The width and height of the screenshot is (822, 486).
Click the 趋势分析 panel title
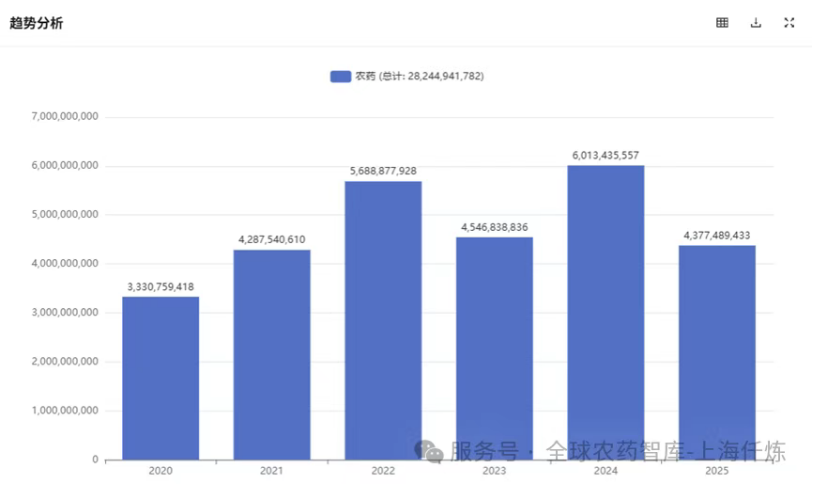pyautogui.click(x=36, y=23)
